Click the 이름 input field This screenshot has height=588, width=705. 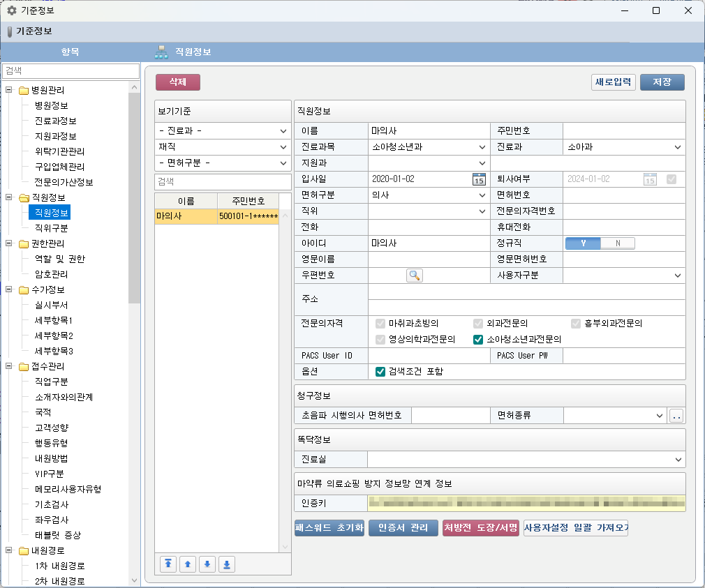[429, 130]
